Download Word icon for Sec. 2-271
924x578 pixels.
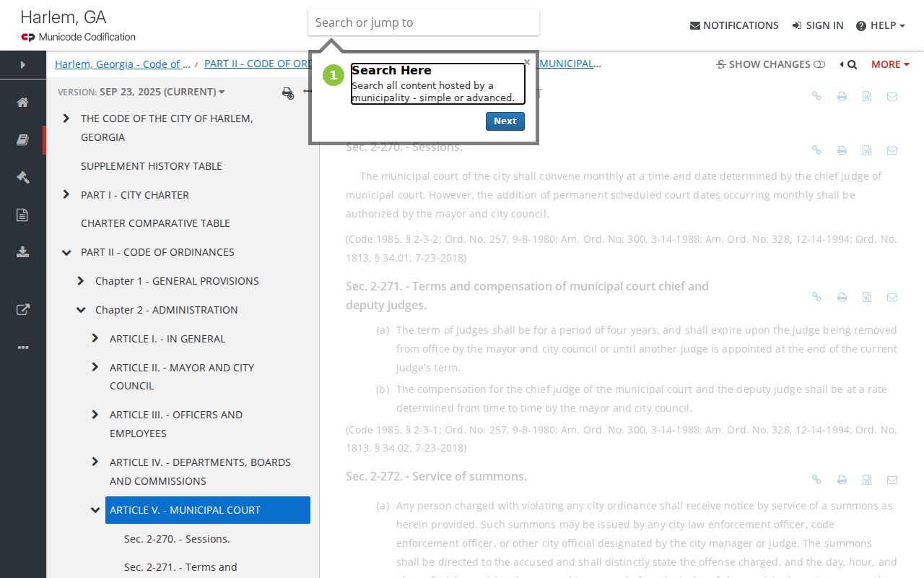(x=867, y=297)
